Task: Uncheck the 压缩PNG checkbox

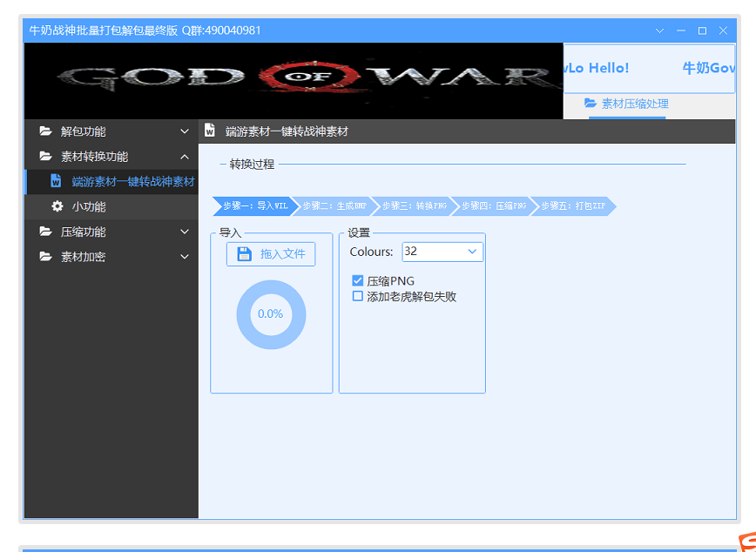Action: click(357, 281)
